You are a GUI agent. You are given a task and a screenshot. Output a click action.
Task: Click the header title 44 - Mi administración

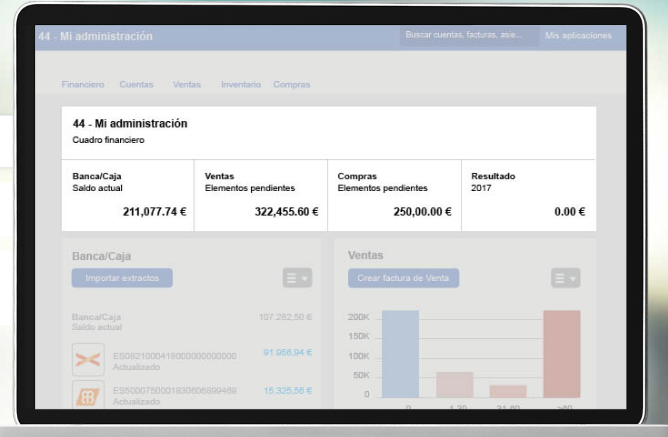tap(95, 36)
